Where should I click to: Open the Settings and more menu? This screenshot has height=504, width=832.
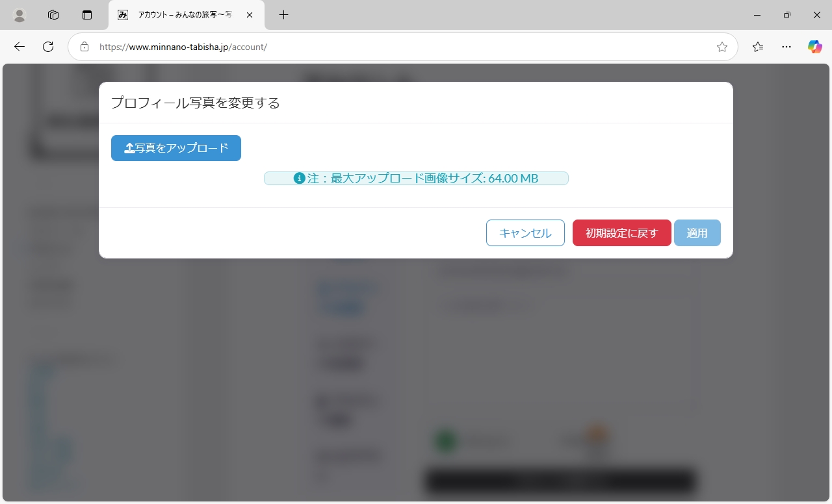[x=786, y=47]
